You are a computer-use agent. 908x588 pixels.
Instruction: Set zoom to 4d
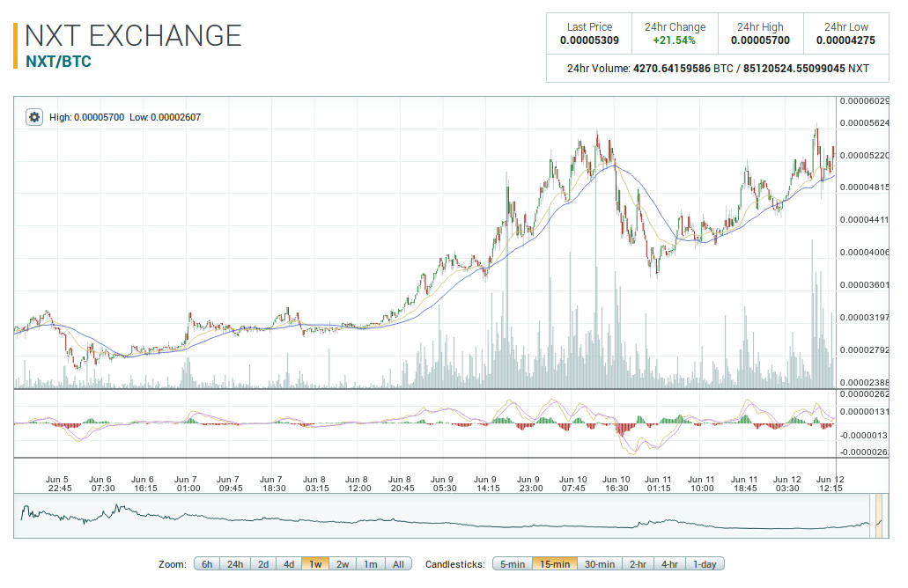289,563
